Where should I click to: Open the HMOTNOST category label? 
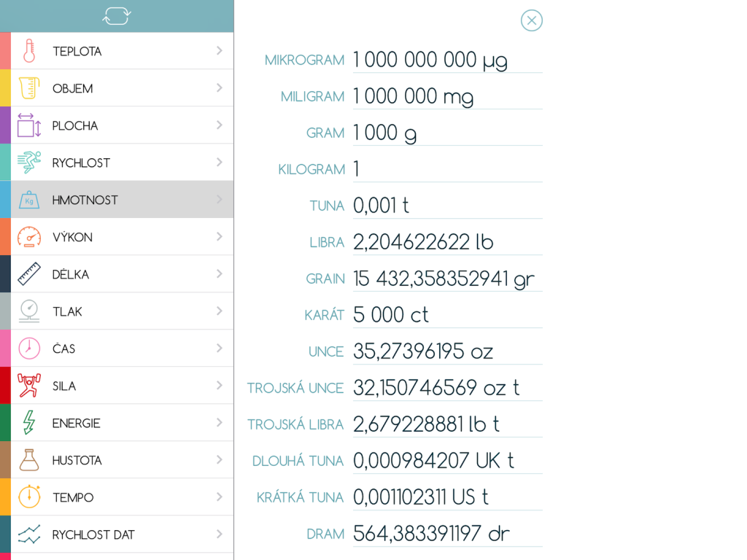click(x=85, y=200)
